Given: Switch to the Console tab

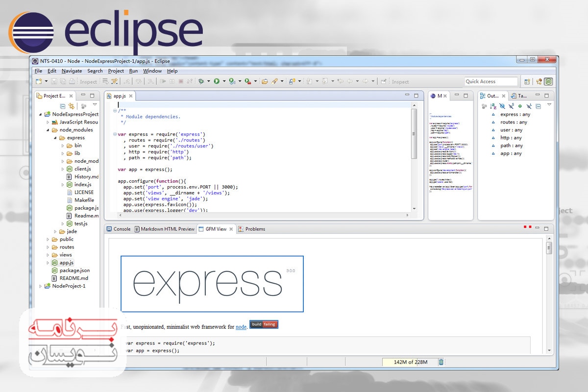Looking at the screenshot, I should coord(119,229).
